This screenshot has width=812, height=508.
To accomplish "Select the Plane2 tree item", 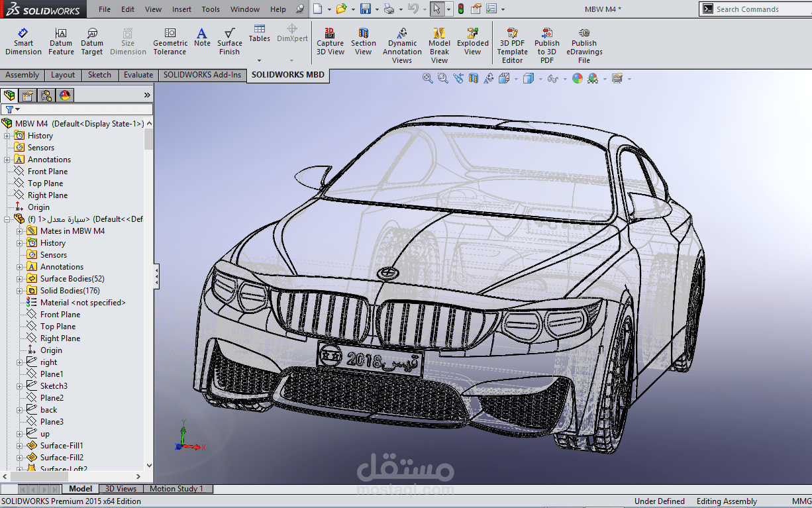I will click(52, 398).
